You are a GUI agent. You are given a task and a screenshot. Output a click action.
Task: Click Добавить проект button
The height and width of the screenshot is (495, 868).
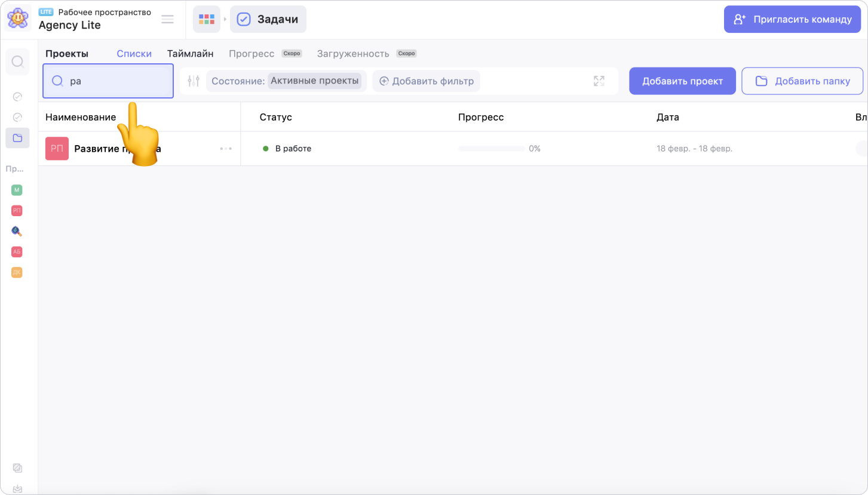(682, 81)
